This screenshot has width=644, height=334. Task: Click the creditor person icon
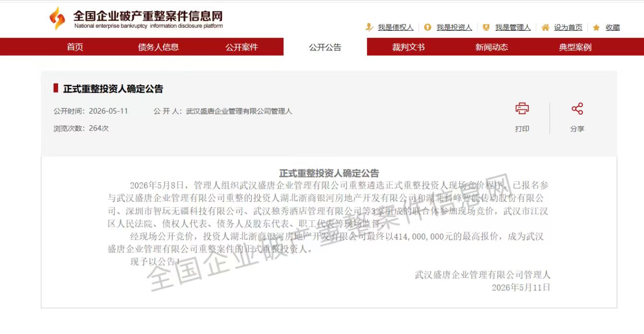coord(369,27)
